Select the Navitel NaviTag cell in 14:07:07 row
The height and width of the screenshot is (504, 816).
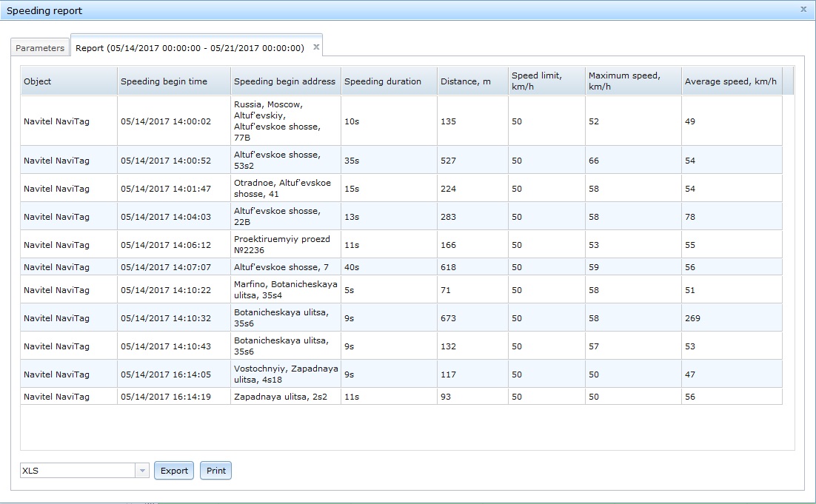[x=69, y=267]
